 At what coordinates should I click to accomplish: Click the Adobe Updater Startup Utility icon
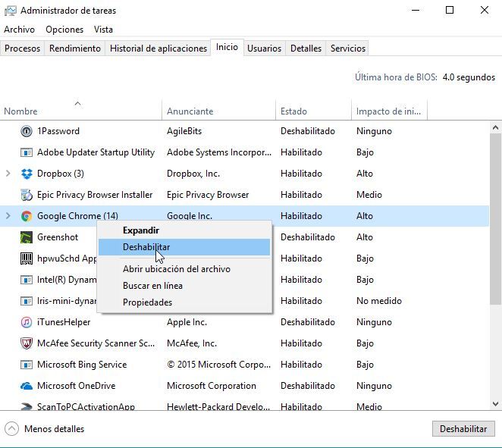tap(27, 152)
